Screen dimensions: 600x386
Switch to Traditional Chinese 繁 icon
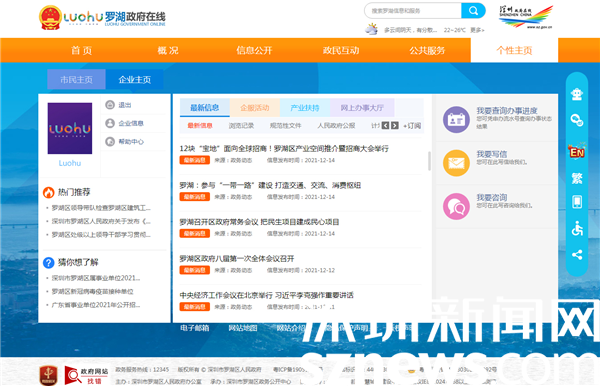(x=577, y=178)
